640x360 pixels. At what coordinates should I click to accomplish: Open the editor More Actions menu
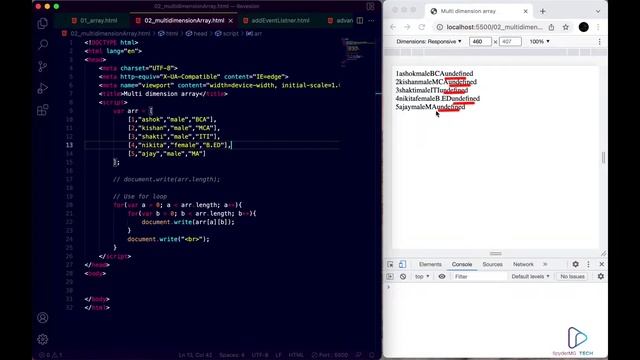(371, 20)
